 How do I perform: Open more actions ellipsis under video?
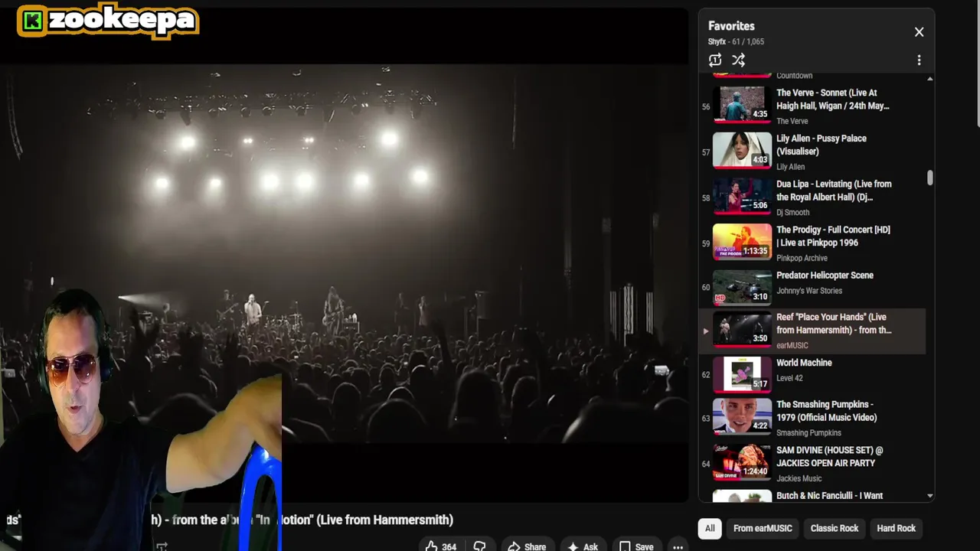[x=678, y=546]
